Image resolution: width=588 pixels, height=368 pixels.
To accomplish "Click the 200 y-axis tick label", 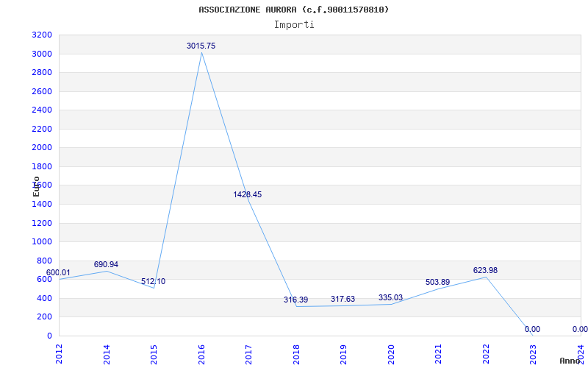I will (45, 317).
